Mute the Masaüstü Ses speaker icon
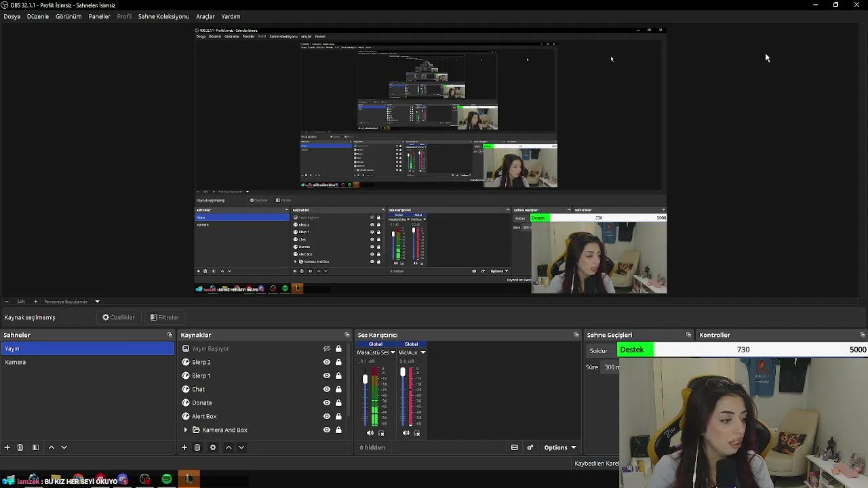This screenshot has height=488, width=868. [370, 433]
